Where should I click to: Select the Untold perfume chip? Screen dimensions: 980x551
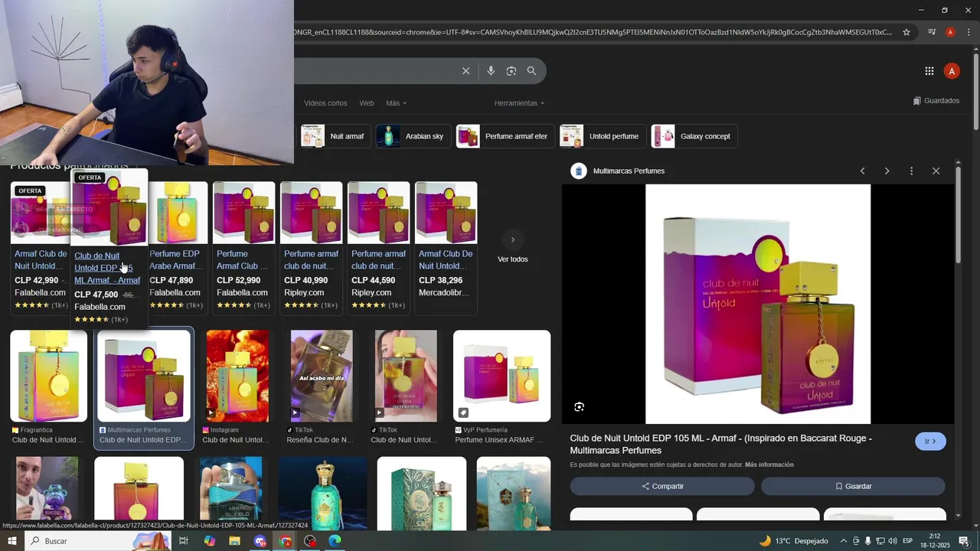click(x=603, y=136)
